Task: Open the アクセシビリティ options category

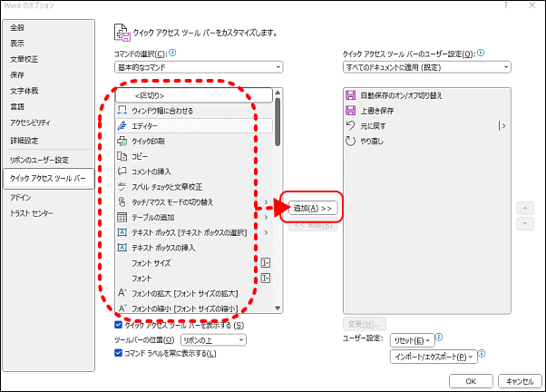Action: coord(30,122)
